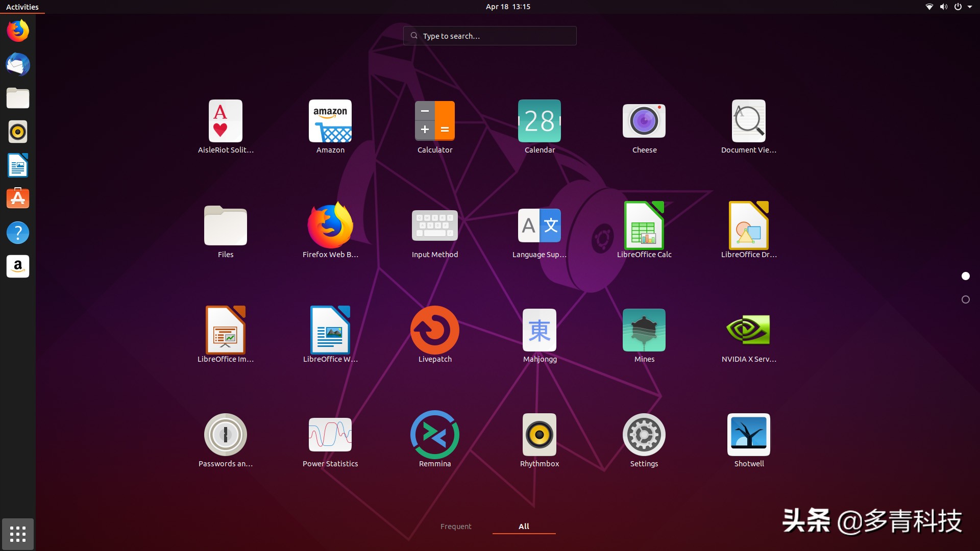Open Settings application
The height and width of the screenshot is (551, 980).
point(644,435)
